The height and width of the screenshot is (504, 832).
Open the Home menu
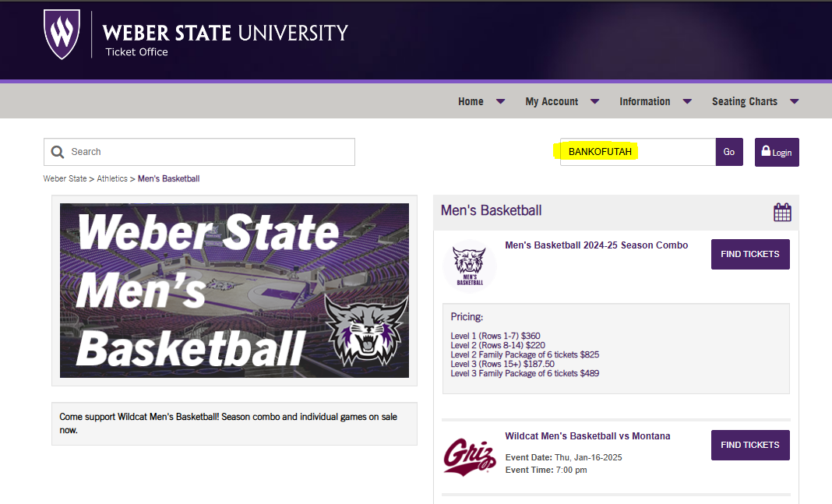click(471, 101)
